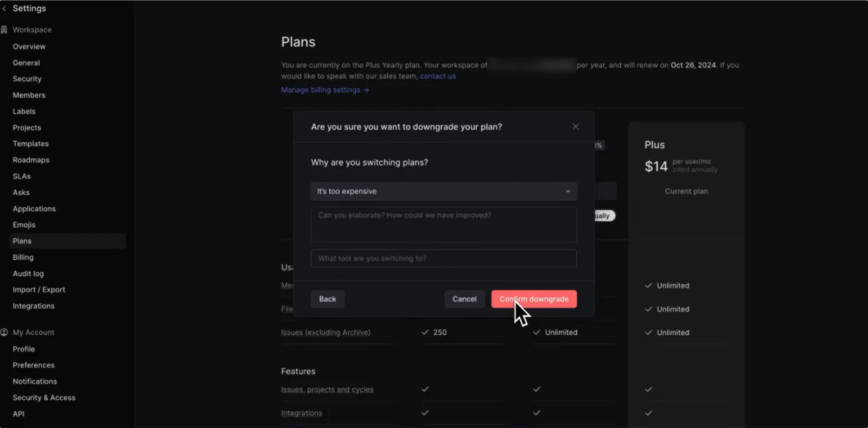Go to Audit log settings

(x=28, y=273)
